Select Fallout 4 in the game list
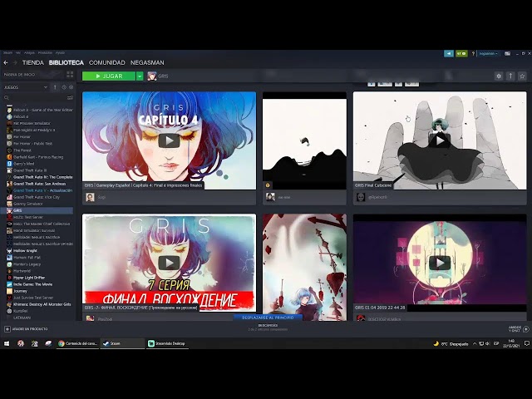532x399 pixels. (21, 116)
